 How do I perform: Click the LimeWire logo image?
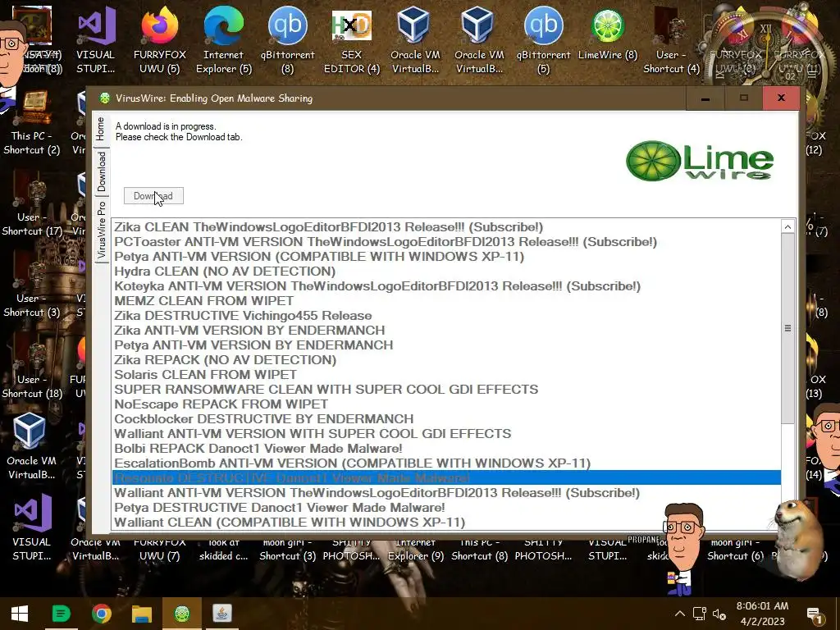point(700,161)
